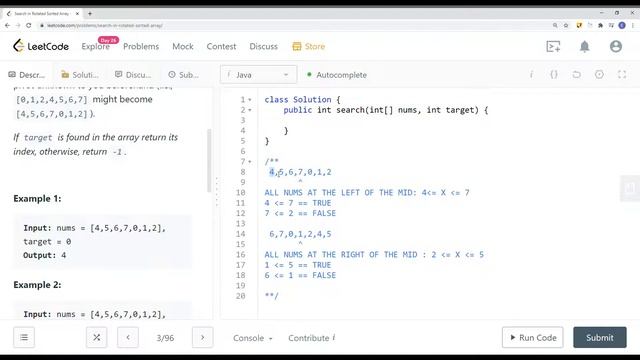Image resolution: width=640 pixels, height=360 pixels.
Task: Switch to the Submissions tab
Action: click(184, 75)
